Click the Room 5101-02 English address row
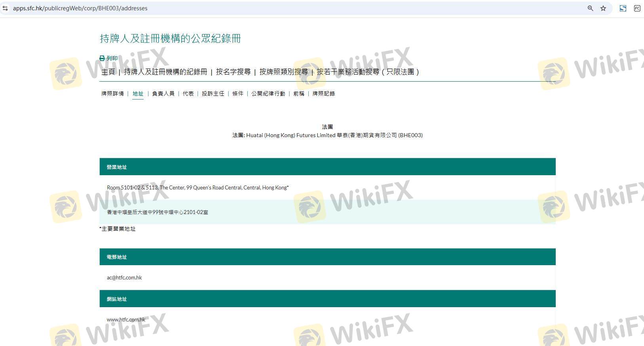The image size is (644, 346). [327, 187]
